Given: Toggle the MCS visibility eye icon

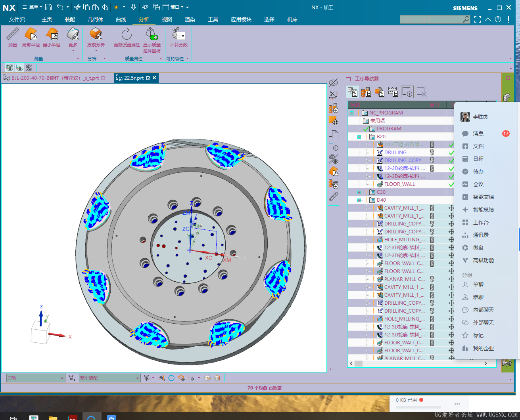Looking at the screenshot, I should pyautogui.click(x=10, y=67).
